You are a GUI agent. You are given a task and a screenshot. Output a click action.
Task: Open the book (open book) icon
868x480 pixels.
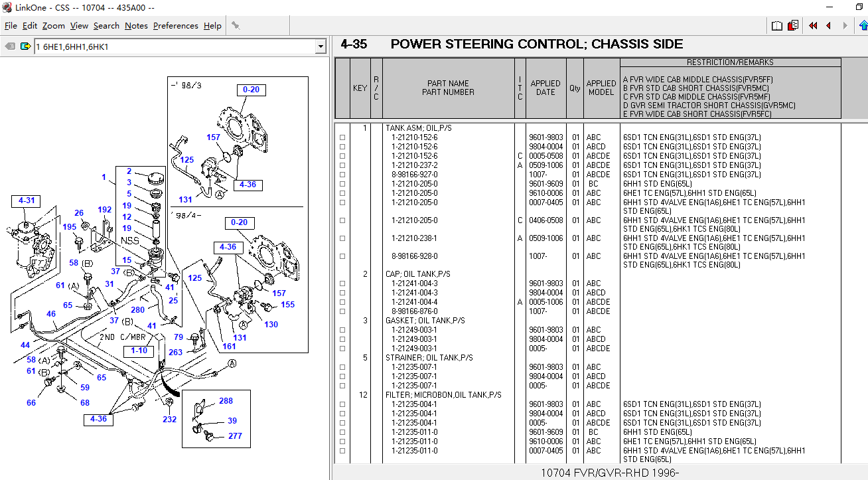[777, 26]
